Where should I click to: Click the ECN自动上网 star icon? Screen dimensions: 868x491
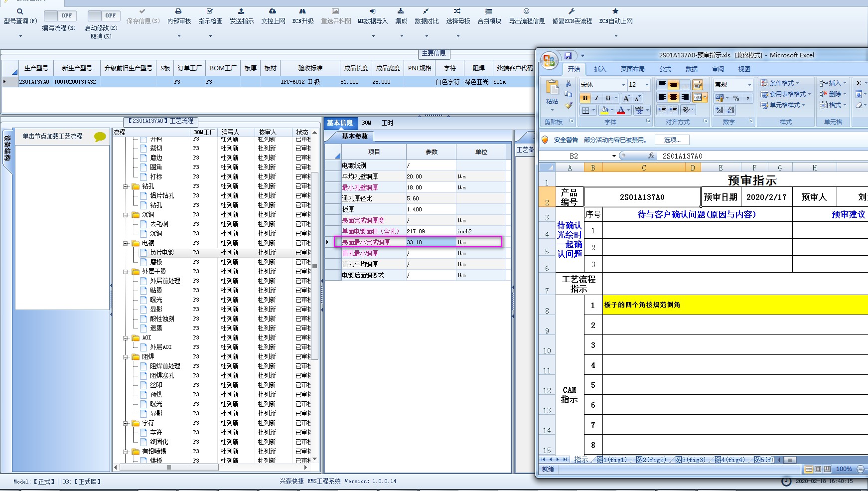pos(615,11)
